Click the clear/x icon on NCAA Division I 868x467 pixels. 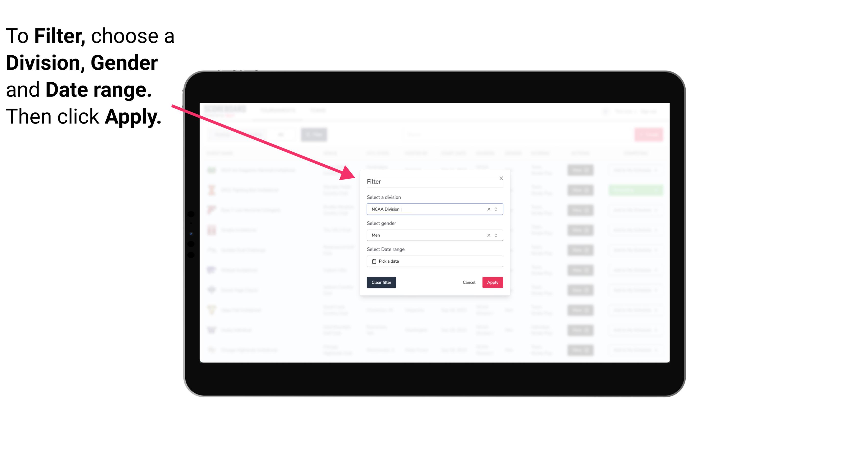click(488, 209)
